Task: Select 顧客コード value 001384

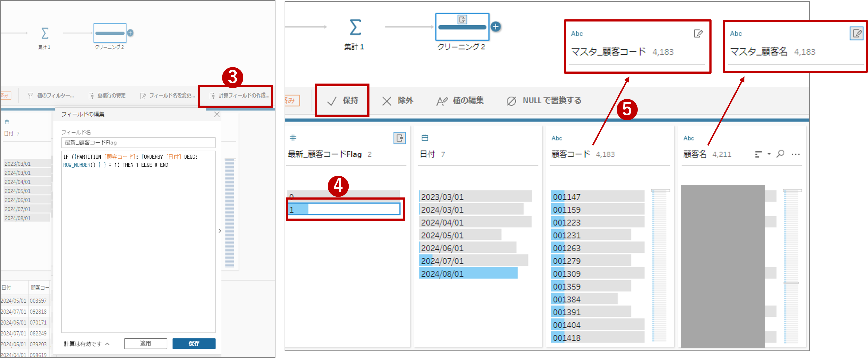Action: tap(585, 299)
